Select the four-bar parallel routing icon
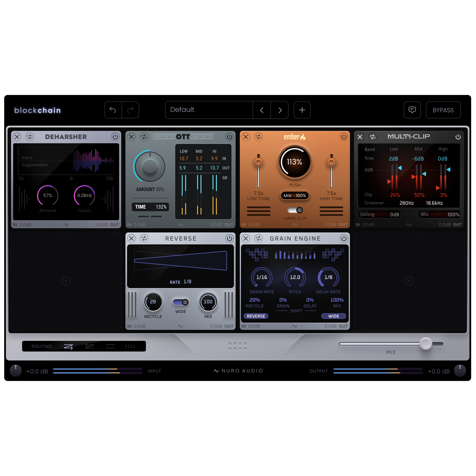This screenshot has width=476, height=476. pos(130,346)
